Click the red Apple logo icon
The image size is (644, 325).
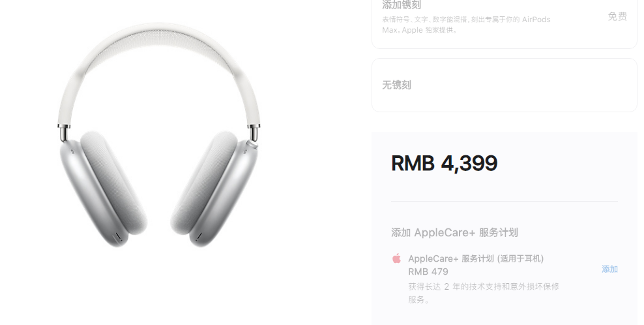pos(396,259)
